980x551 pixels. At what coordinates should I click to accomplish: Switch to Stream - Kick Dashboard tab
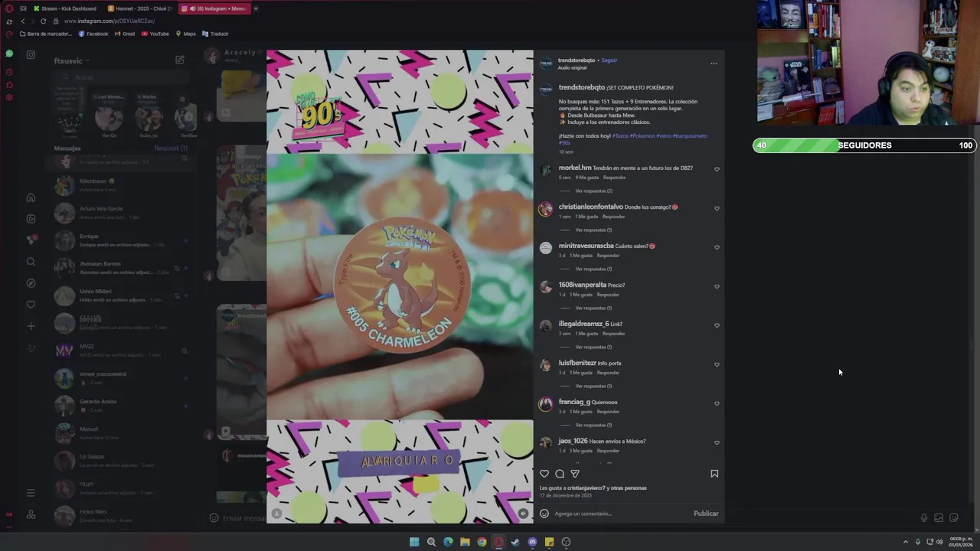[66, 8]
